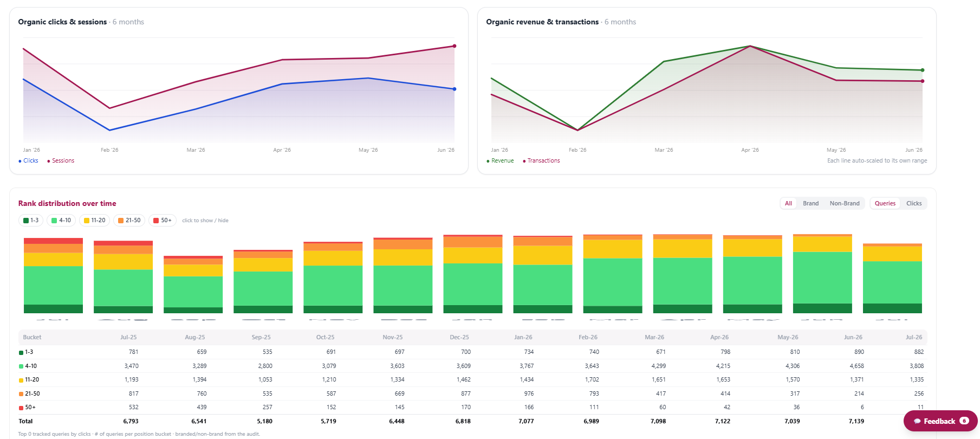
Task: Click the Feb '26 label on clicks chart
Action: coord(109,150)
